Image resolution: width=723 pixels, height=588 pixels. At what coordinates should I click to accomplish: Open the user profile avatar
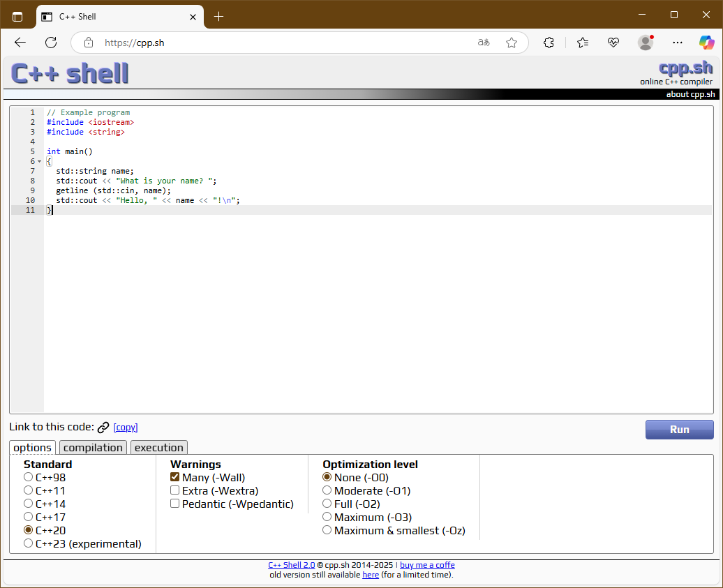pos(646,43)
